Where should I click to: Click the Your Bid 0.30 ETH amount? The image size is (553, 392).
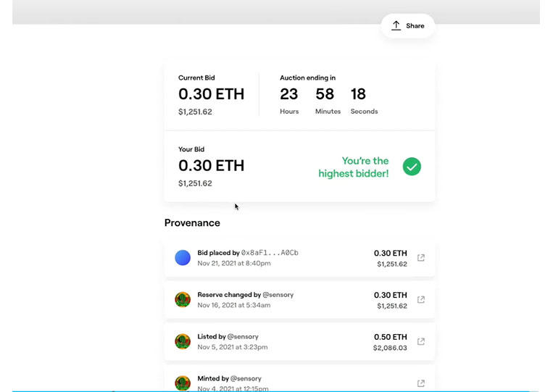click(211, 166)
